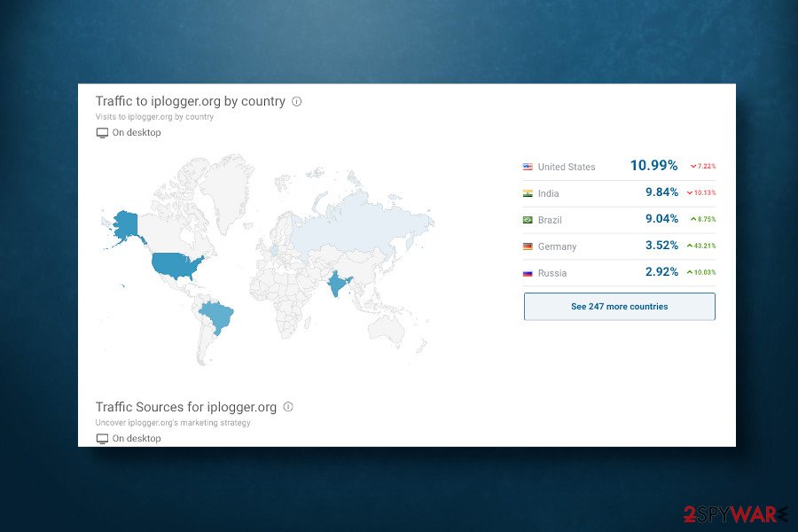
Task: Click the Brazil flag icon
Action: [528, 220]
